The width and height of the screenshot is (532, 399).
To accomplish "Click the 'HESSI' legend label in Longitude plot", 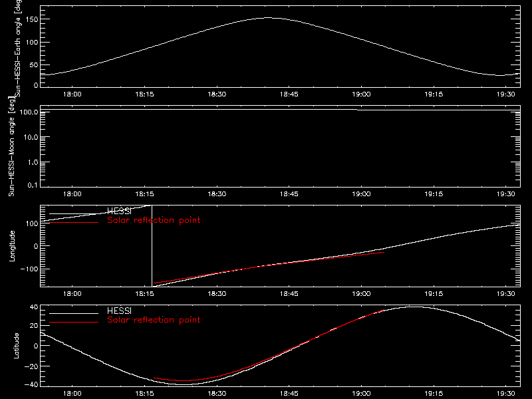I will click(119, 211).
